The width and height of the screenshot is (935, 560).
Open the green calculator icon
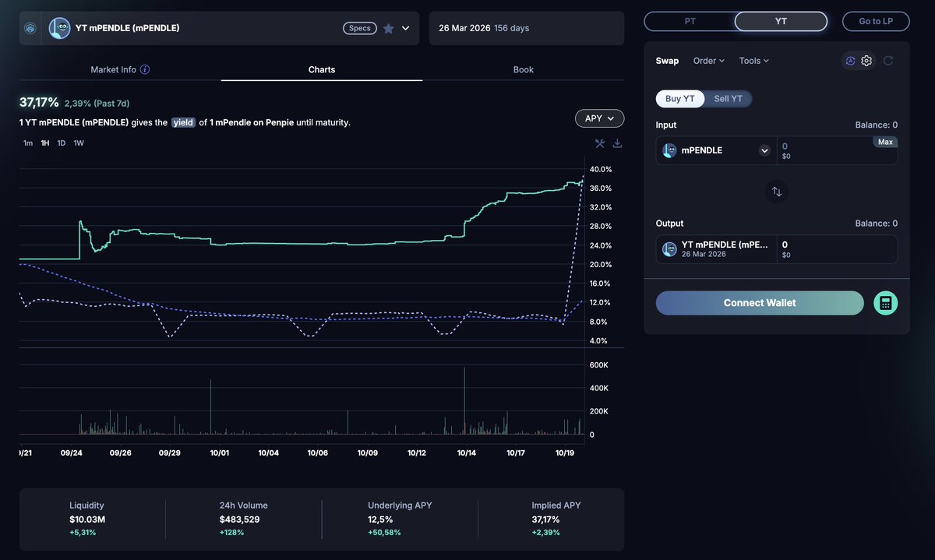(885, 303)
